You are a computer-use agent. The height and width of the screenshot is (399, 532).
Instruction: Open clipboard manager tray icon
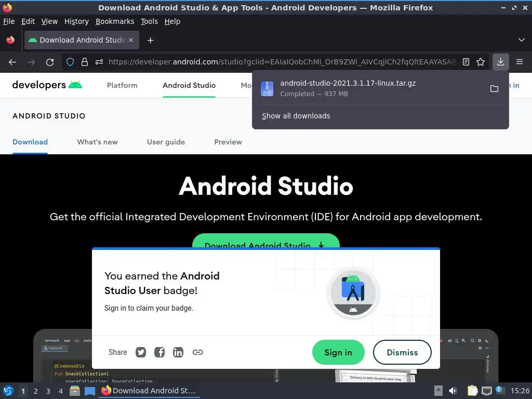472,391
